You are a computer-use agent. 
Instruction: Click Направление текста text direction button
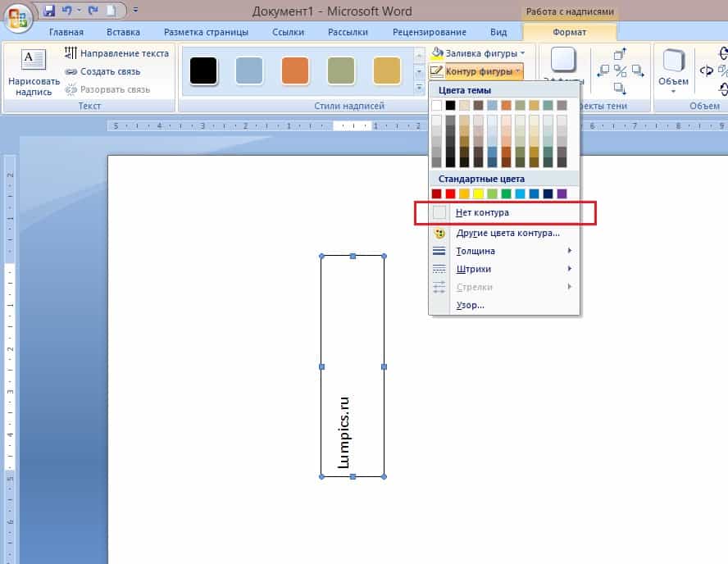[116, 53]
